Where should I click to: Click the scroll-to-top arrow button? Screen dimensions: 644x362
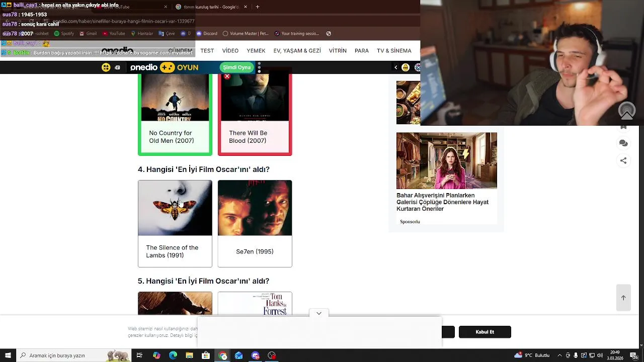(x=623, y=298)
